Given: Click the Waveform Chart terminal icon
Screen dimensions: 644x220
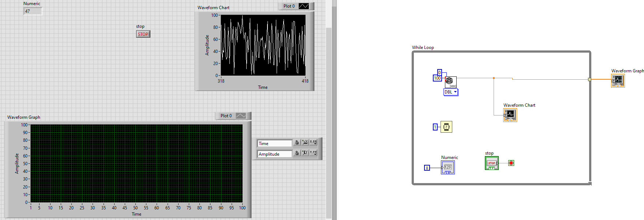Looking at the screenshot, I should pyautogui.click(x=510, y=115).
